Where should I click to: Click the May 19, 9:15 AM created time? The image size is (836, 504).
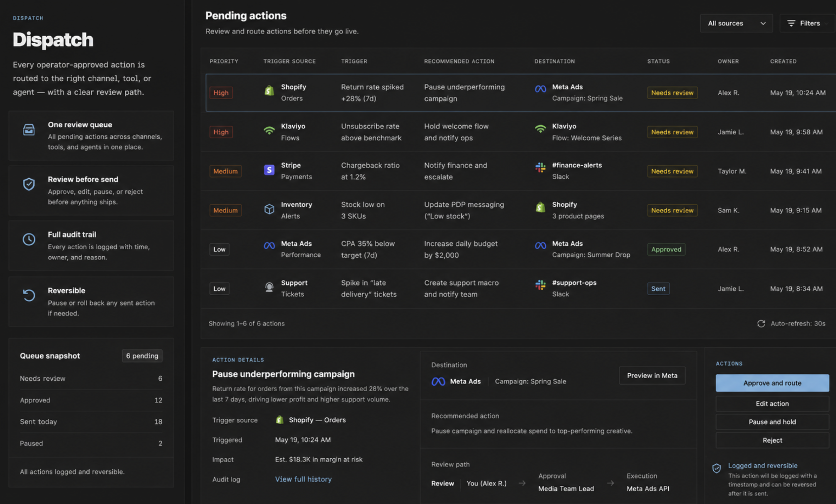796,210
